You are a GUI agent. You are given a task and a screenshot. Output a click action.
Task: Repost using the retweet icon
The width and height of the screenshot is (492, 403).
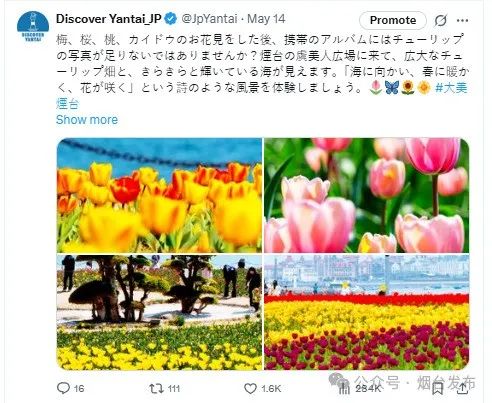coord(156,388)
